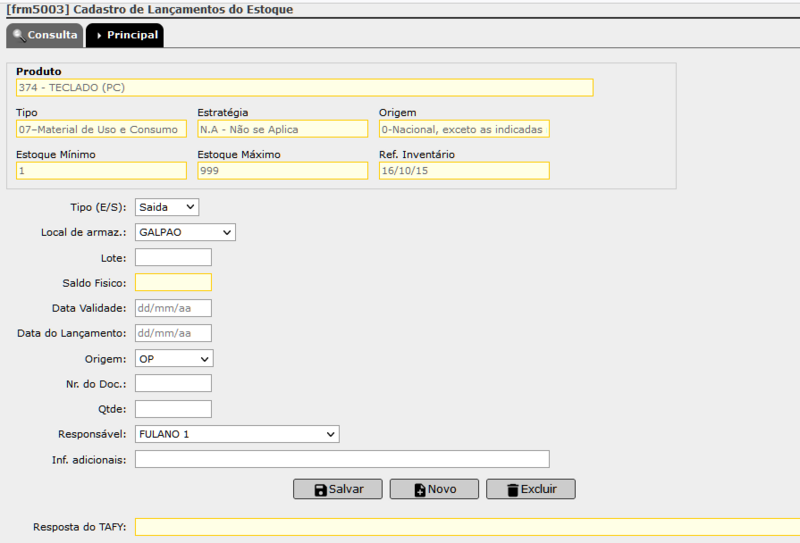Expand the Local de armaz. dropdown GALPAO

click(x=185, y=232)
